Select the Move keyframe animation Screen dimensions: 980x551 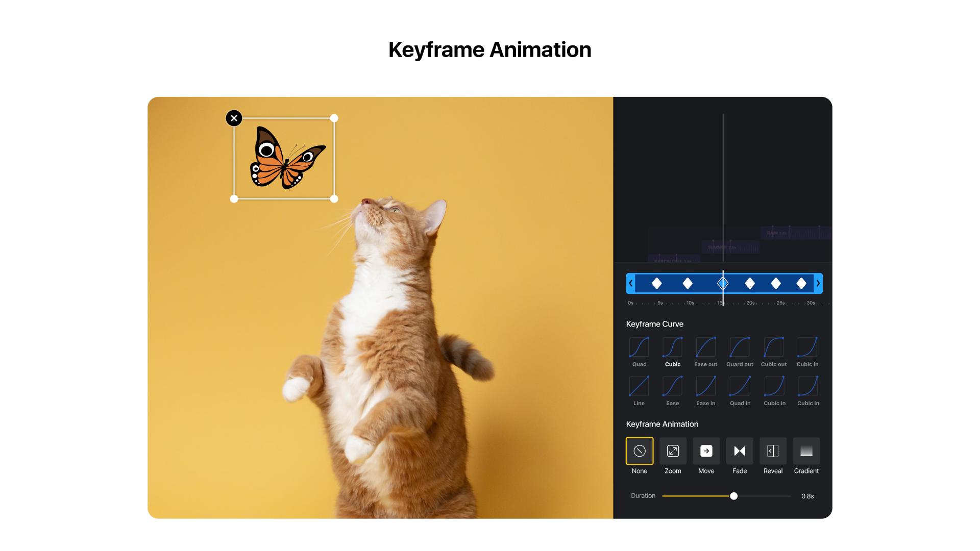(706, 451)
